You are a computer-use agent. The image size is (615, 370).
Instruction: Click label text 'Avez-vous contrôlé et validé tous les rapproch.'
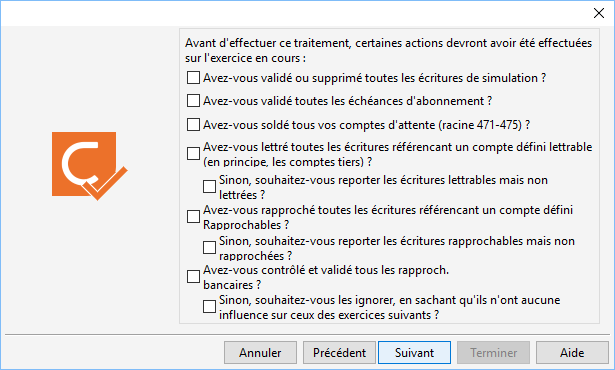pos(326,270)
